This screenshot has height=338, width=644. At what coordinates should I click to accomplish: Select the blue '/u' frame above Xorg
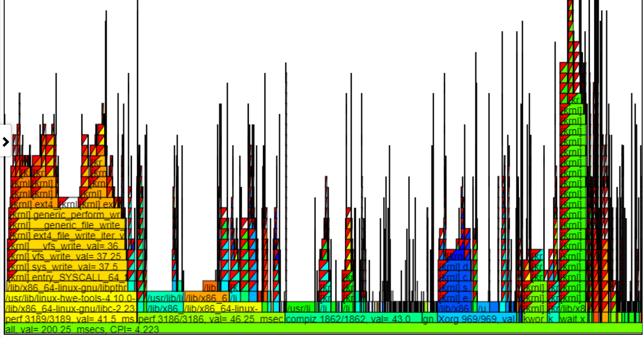[483, 308]
